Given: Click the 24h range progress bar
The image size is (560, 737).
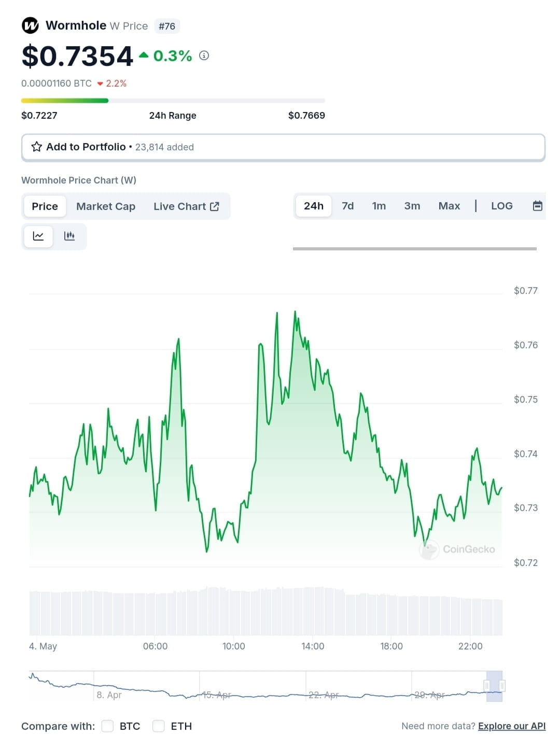Looking at the screenshot, I should (173, 100).
